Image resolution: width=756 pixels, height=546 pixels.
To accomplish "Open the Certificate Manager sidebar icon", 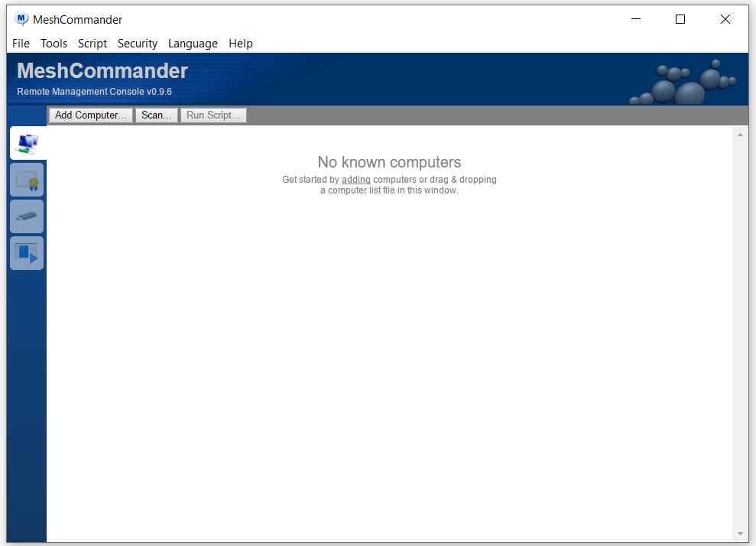I will click(27, 180).
